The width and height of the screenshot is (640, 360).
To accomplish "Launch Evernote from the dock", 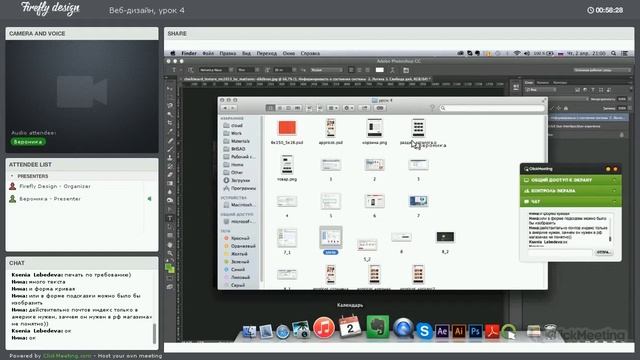I will point(377,327).
